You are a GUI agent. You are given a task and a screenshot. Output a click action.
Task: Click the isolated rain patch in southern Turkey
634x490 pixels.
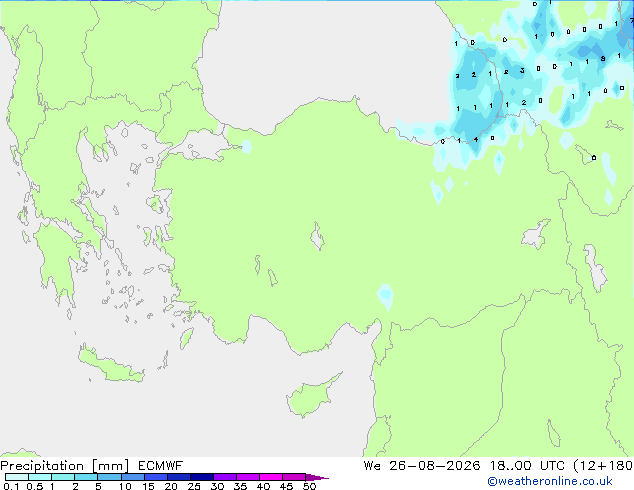click(385, 296)
